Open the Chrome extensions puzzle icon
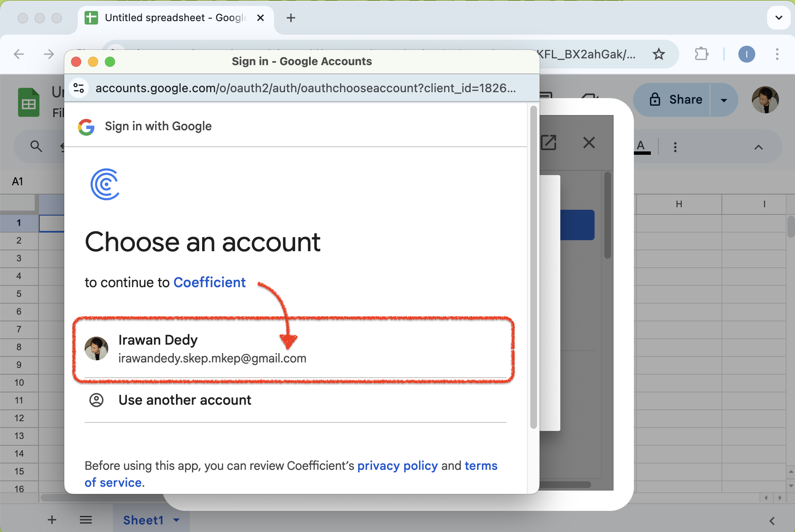The height and width of the screenshot is (532, 795). (702, 54)
